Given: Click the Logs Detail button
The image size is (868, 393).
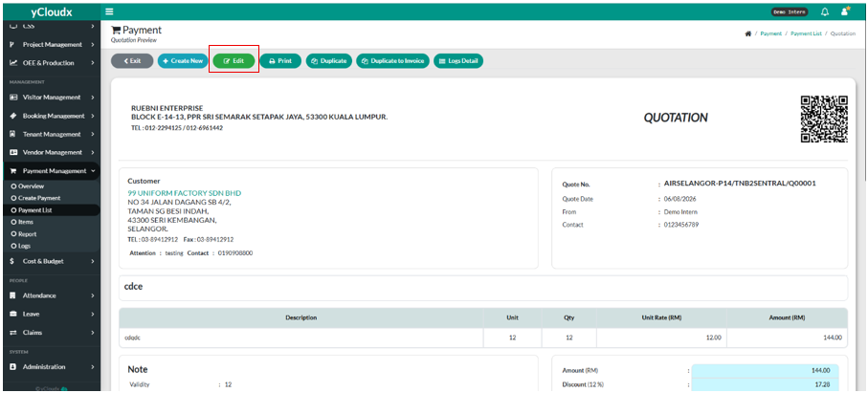Looking at the screenshot, I should click(458, 61).
